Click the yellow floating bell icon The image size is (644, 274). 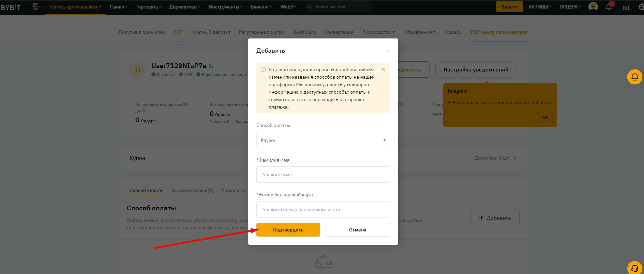coord(635,77)
